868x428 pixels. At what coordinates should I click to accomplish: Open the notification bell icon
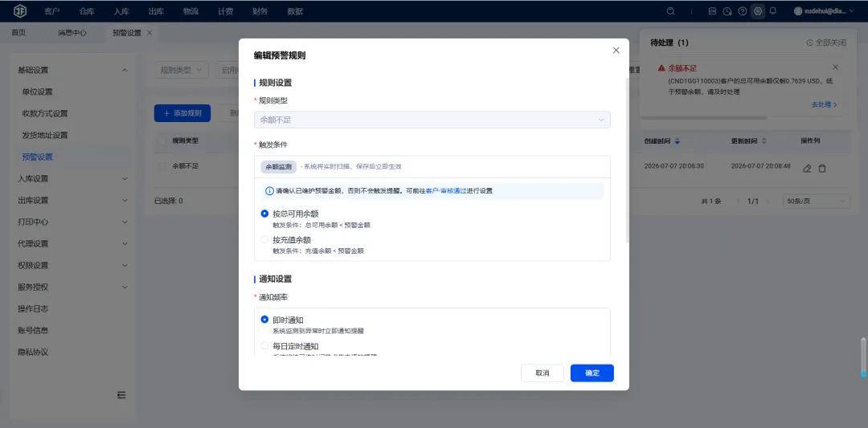pos(773,11)
